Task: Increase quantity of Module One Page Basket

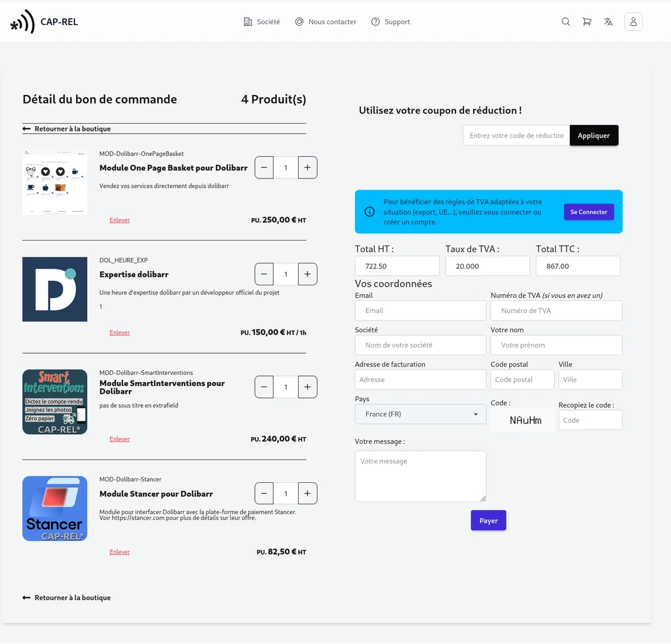Action: tap(308, 167)
